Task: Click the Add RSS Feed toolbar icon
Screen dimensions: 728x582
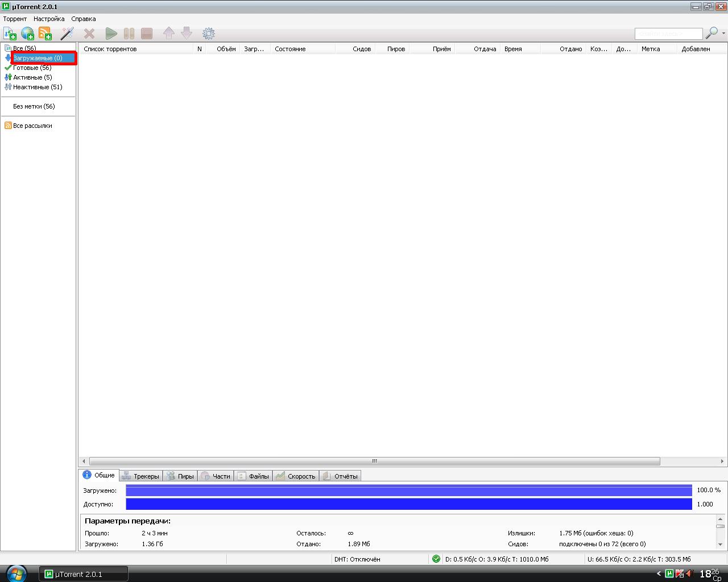Action: coord(45,34)
